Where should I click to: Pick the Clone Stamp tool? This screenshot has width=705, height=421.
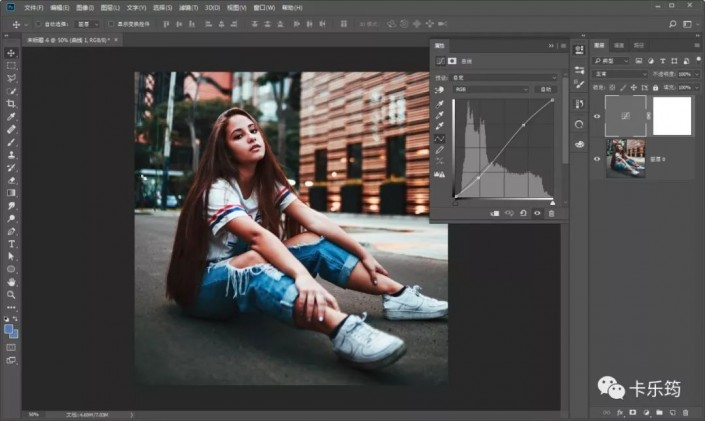11,155
